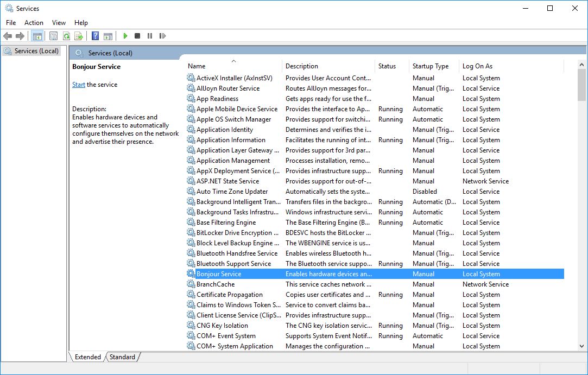Select the COM+ System Application service name
This screenshot has height=375, width=588.
[x=235, y=346]
